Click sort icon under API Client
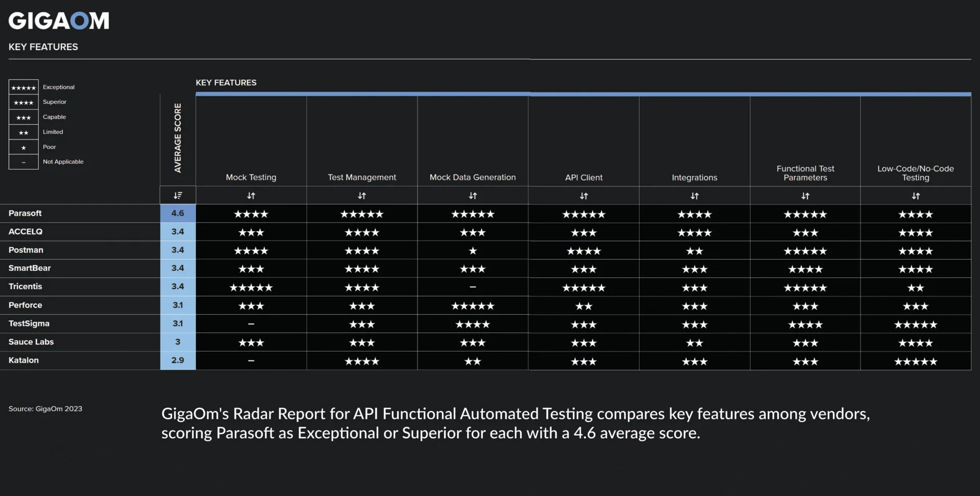This screenshot has width=980, height=496. coord(584,196)
